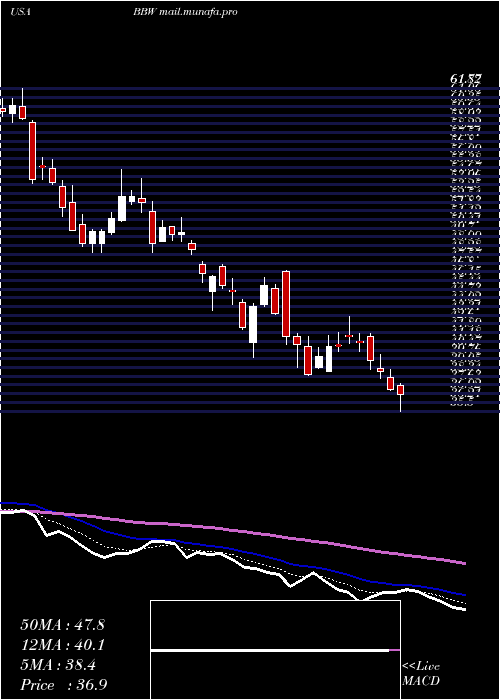
Task: Click the BBW mail.munafa.pro title text
Action: tap(185, 12)
